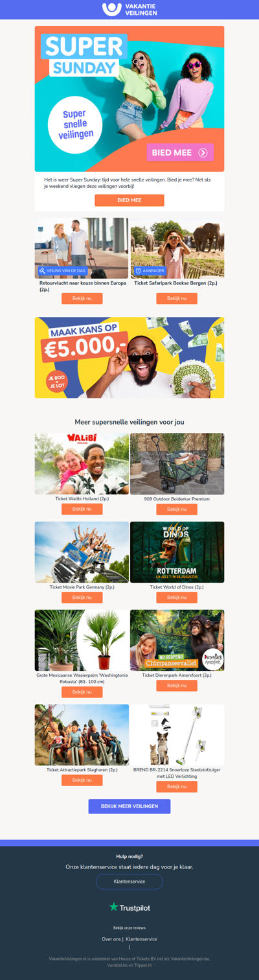The height and width of the screenshot is (980, 259).
Task: Click the outlined Klantenservice button
Action: coord(129,881)
